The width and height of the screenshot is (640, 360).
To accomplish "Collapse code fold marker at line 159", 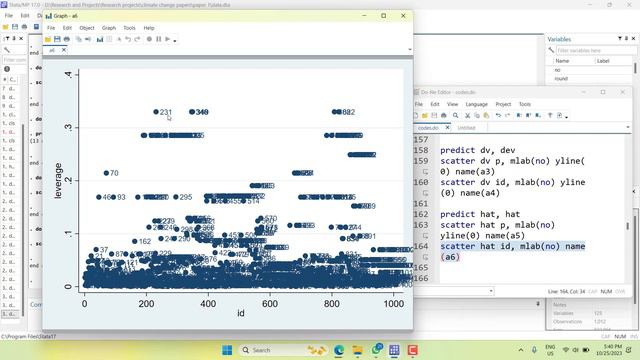I will 425,171.
